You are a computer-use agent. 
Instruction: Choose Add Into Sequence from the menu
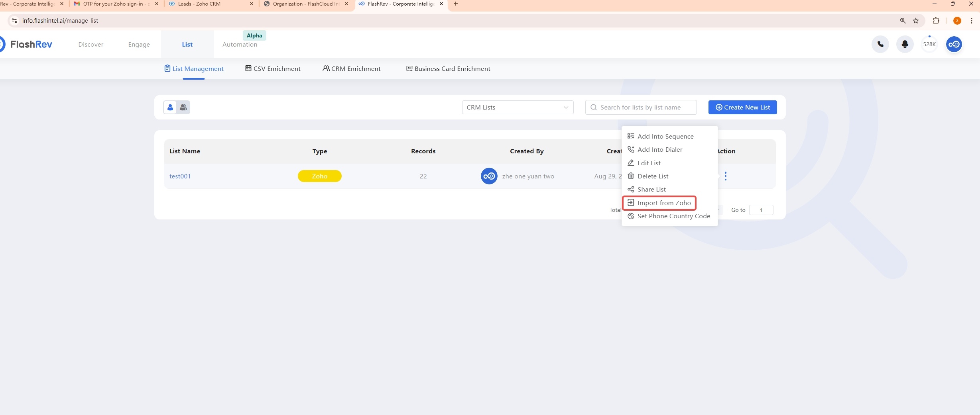tap(661, 136)
